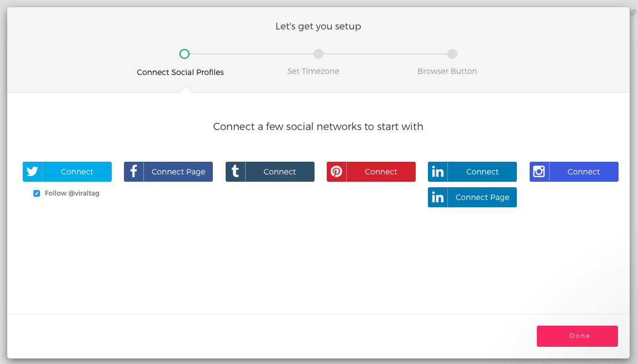The height and width of the screenshot is (364, 638).
Task: Click the Twitter bird icon
Action: (33, 172)
